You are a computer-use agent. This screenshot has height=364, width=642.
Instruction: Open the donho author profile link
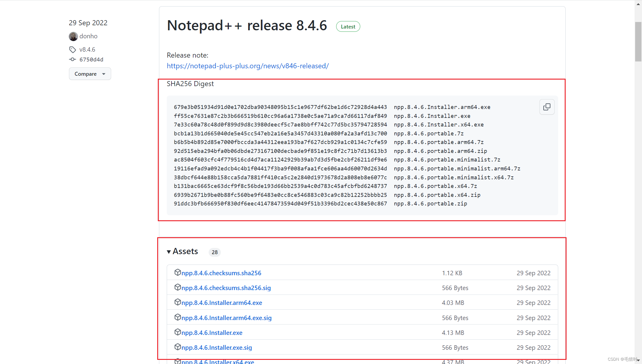coord(88,36)
